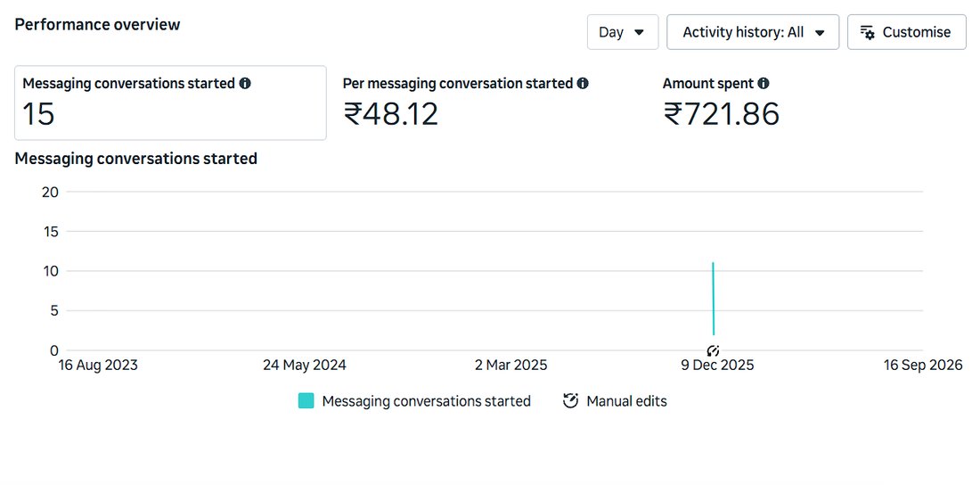Click manual edit marker on chart axis
This screenshot has width=980, height=485.
click(714, 350)
